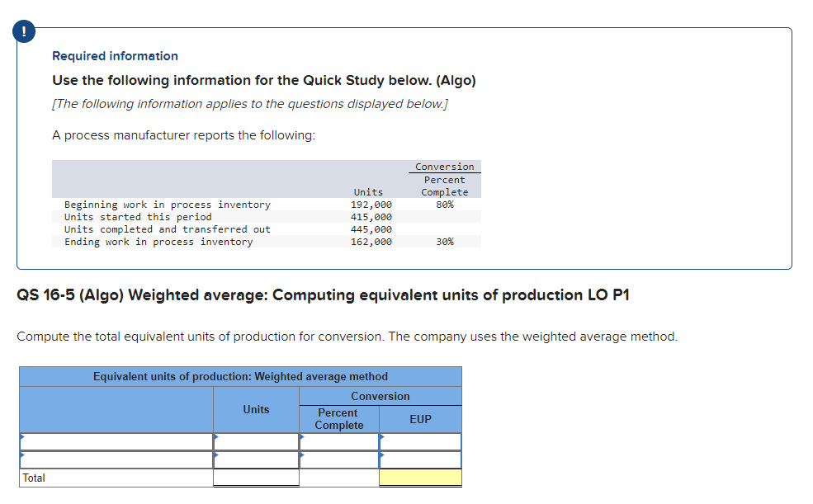The height and width of the screenshot is (504, 813).
Task: Click the 'Ending work in process inventory' label
Action: 158,242
